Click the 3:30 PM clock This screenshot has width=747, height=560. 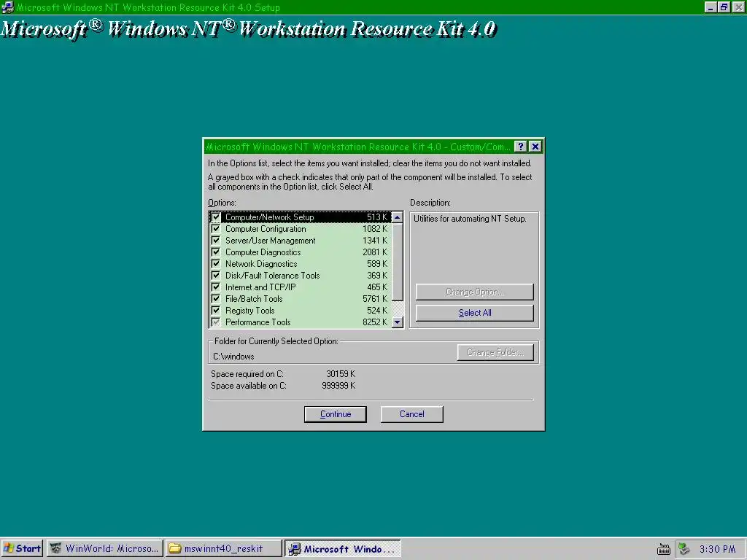[x=718, y=549]
